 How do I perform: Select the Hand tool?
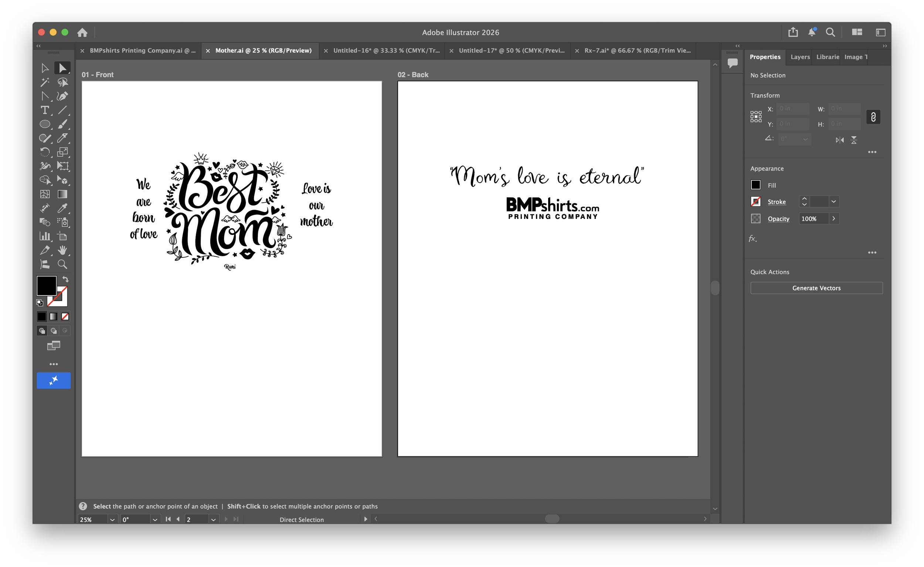pyautogui.click(x=62, y=250)
